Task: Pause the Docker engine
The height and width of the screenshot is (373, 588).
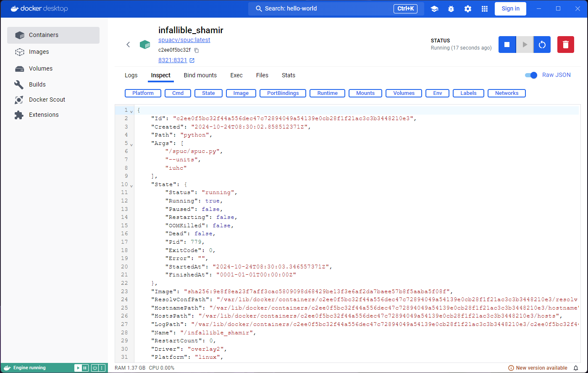Action: click(x=85, y=368)
